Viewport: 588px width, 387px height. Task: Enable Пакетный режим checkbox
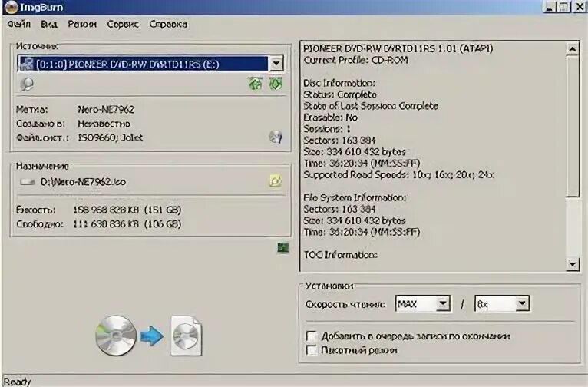point(312,350)
